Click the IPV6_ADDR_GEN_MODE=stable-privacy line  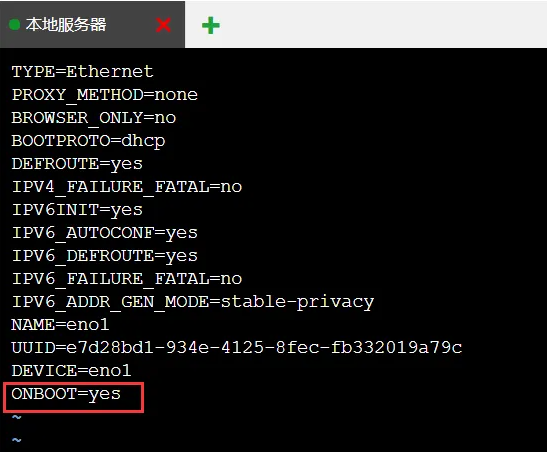193,302
